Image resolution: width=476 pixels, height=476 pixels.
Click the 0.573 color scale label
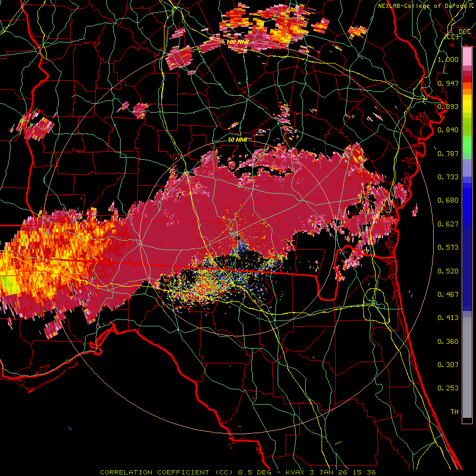click(x=448, y=248)
